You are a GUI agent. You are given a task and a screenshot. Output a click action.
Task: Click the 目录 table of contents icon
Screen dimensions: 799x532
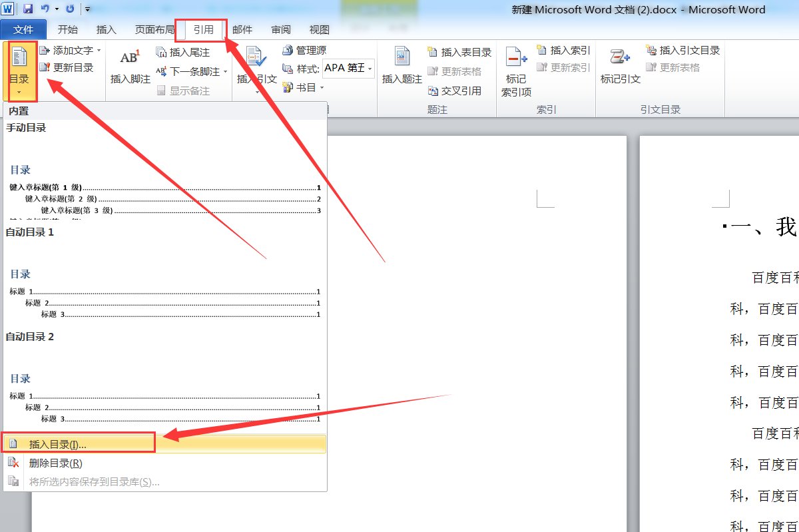pyautogui.click(x=19, y=59)
